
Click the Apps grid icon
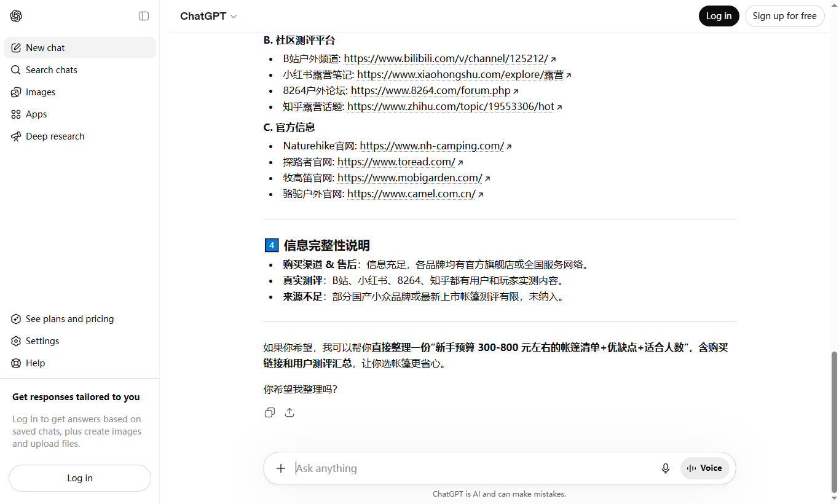[16, 114]
